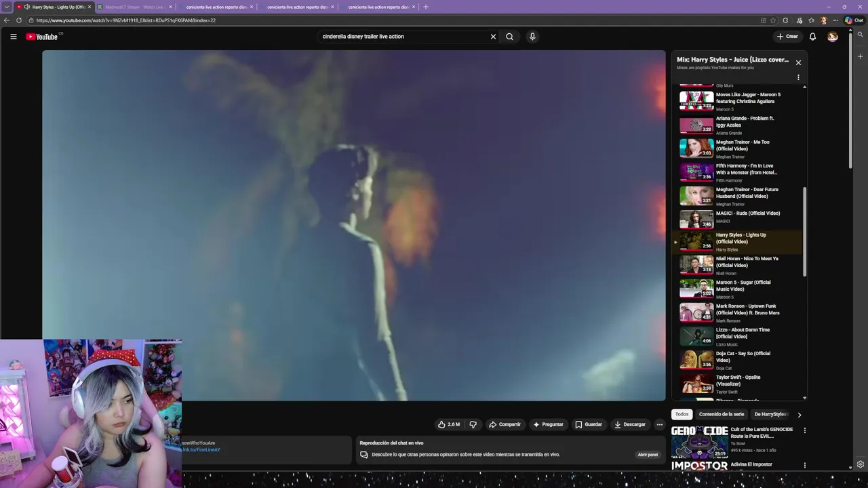Like the video (2.6 M)
Screen dimensions: 868x488
449,424
